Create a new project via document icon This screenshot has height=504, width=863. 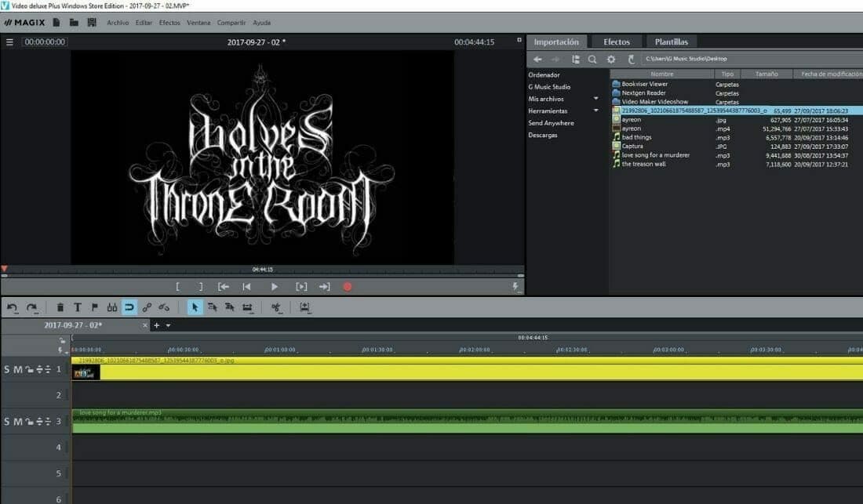click(x=56, y=23)
